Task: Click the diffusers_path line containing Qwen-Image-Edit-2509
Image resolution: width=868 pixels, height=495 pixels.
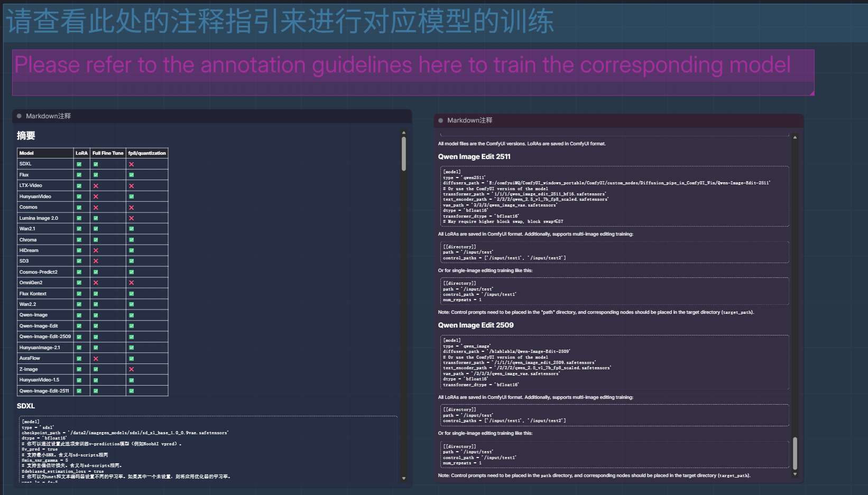Action: (x=506, y=351)
